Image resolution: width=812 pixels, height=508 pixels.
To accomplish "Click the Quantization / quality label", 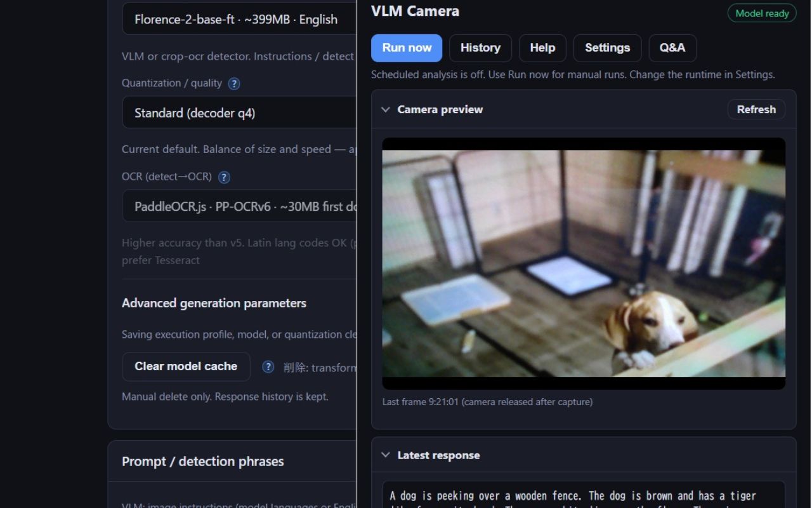I will (x=172, y=83).
